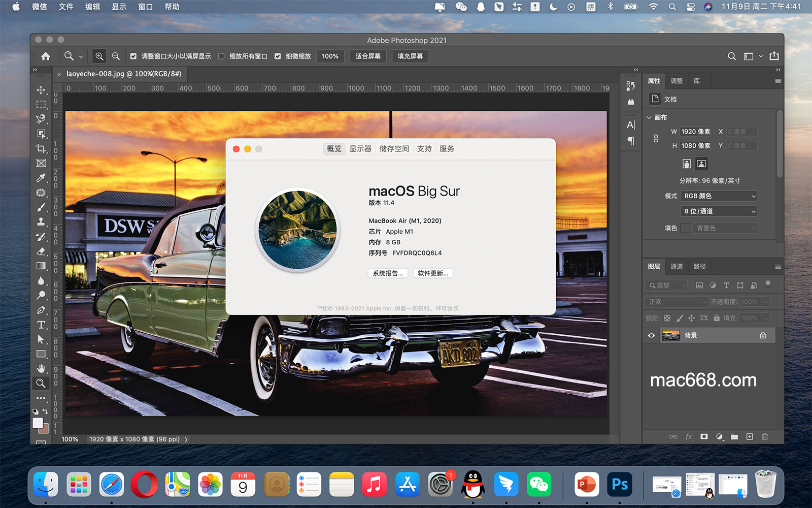Select the Crop tool
The height and width of the screenshot is (508, 812).
coord(41,149)
